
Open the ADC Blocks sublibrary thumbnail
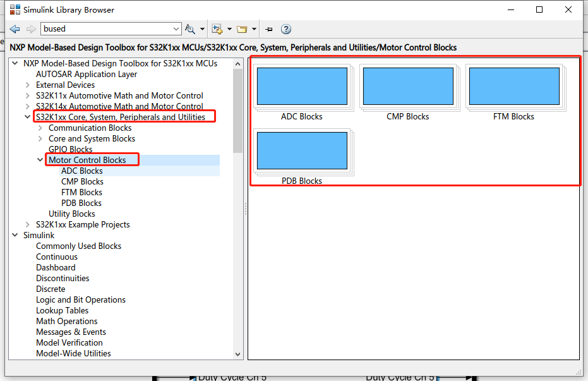[303, 87]
